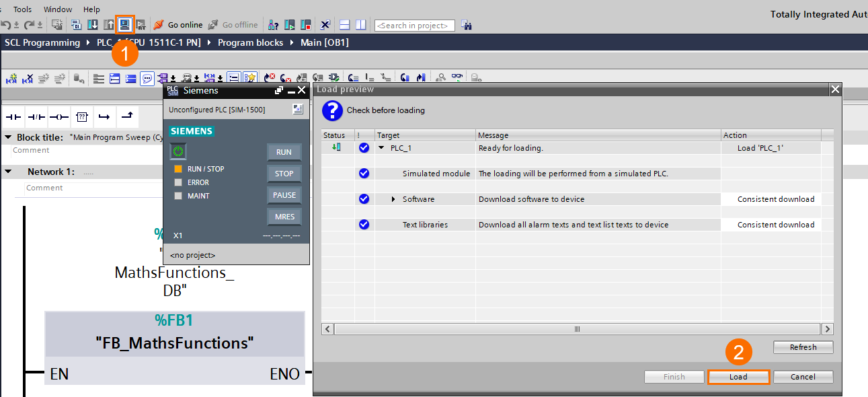Click Go online in the toolbar
This screenshot has width=868, height=397.
[x=178, y=25]
